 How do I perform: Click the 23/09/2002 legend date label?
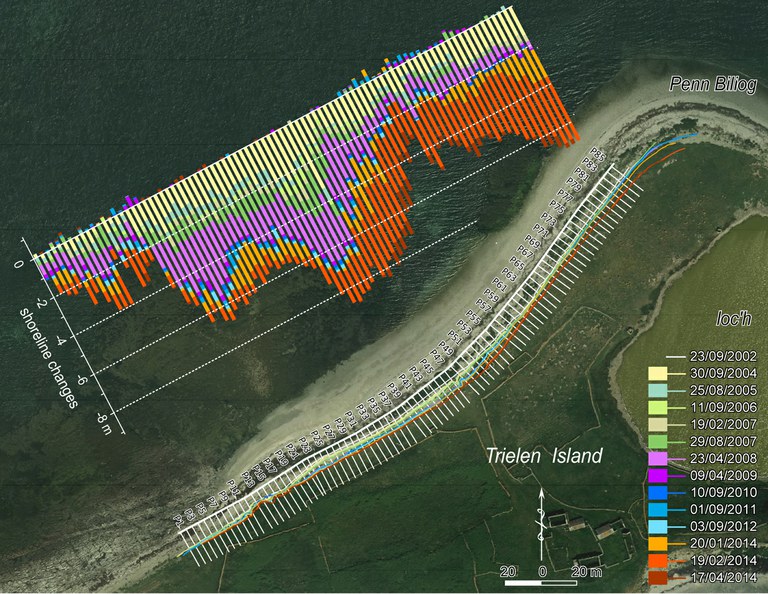point(723,356)
